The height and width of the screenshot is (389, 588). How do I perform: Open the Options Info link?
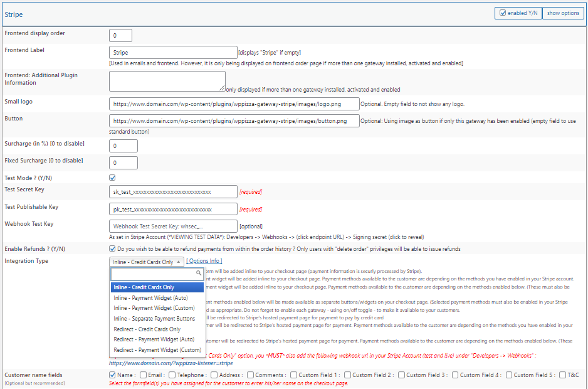point(204,260)
